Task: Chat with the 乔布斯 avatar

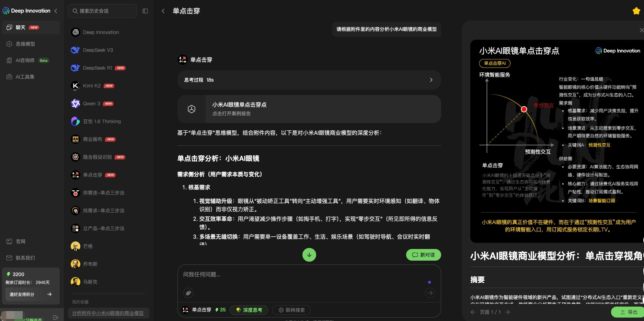Action: [x=76, y=264]
